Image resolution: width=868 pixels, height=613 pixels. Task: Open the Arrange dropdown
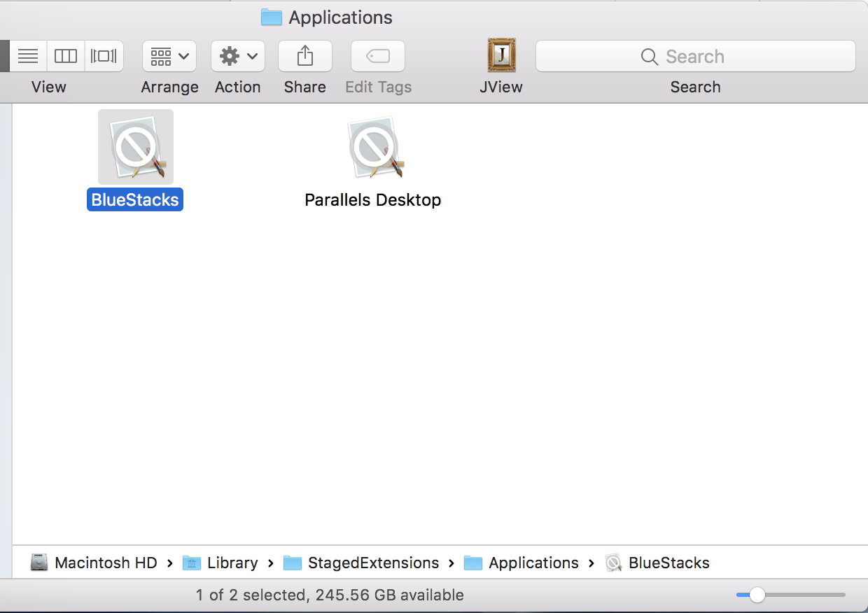point(169,57)
